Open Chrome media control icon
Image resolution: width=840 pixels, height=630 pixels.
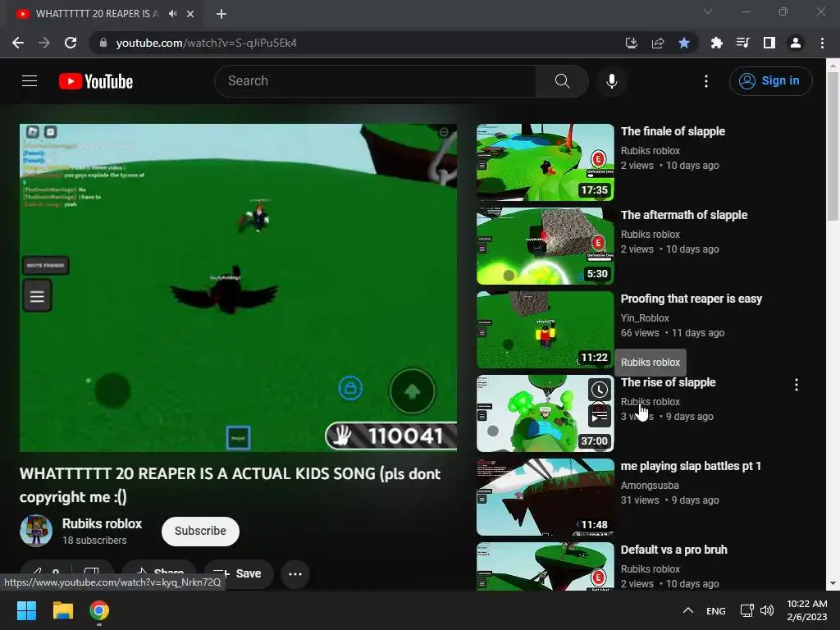pos(742,43)
